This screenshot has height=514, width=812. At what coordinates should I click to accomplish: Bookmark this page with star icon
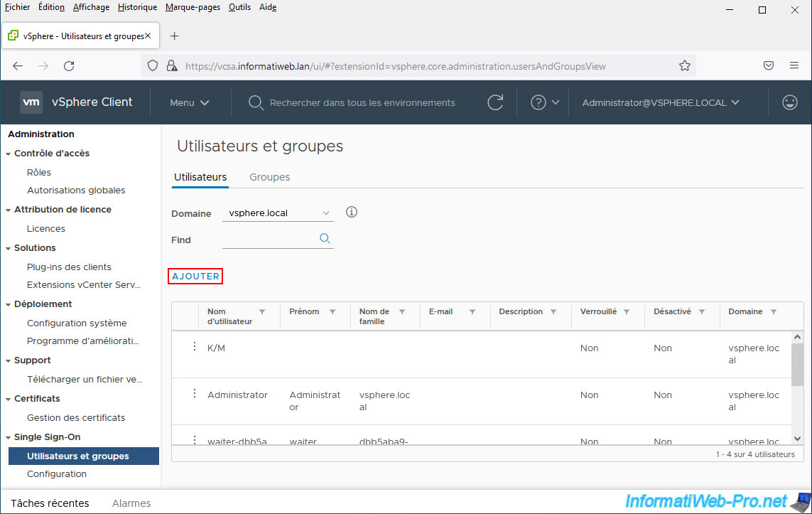[684, 65]
